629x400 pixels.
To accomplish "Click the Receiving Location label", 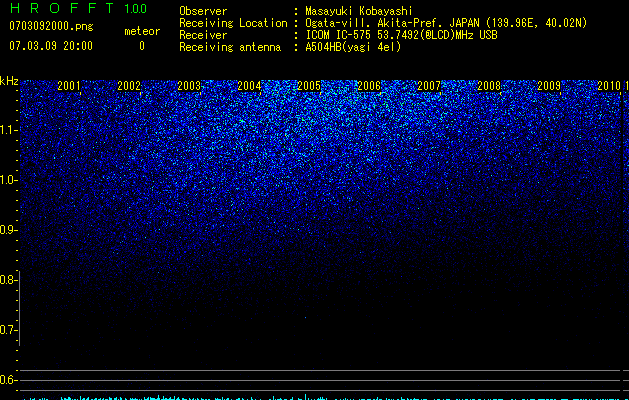I will click(233, 23).
